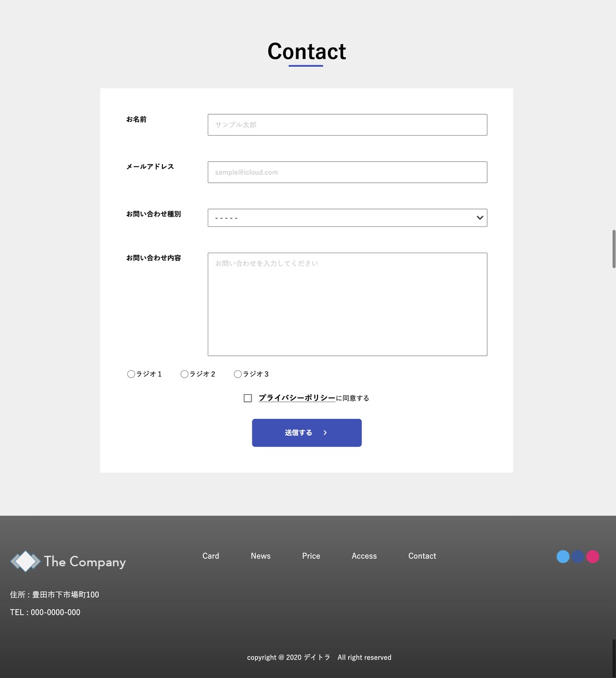Click the blue social circle icon
The width and height of the screenshot is (616, 678).
pyautogui.click(x=563, y=557)
